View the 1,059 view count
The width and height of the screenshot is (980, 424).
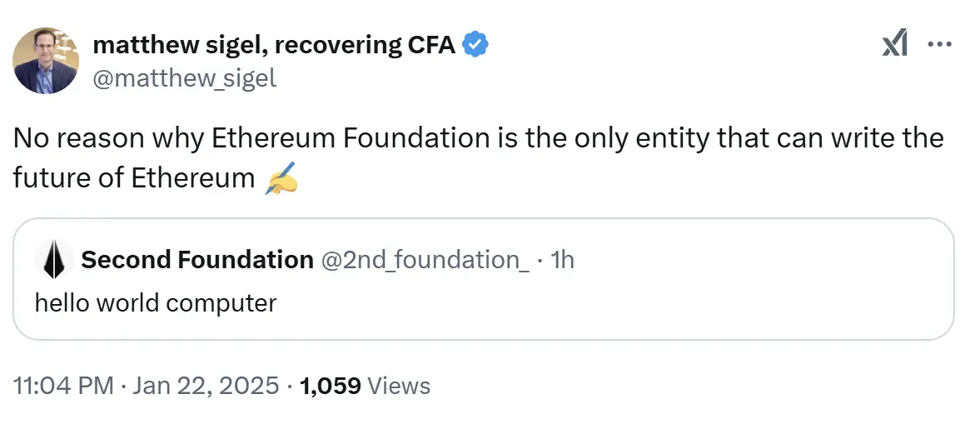click(x=330, y=386)
